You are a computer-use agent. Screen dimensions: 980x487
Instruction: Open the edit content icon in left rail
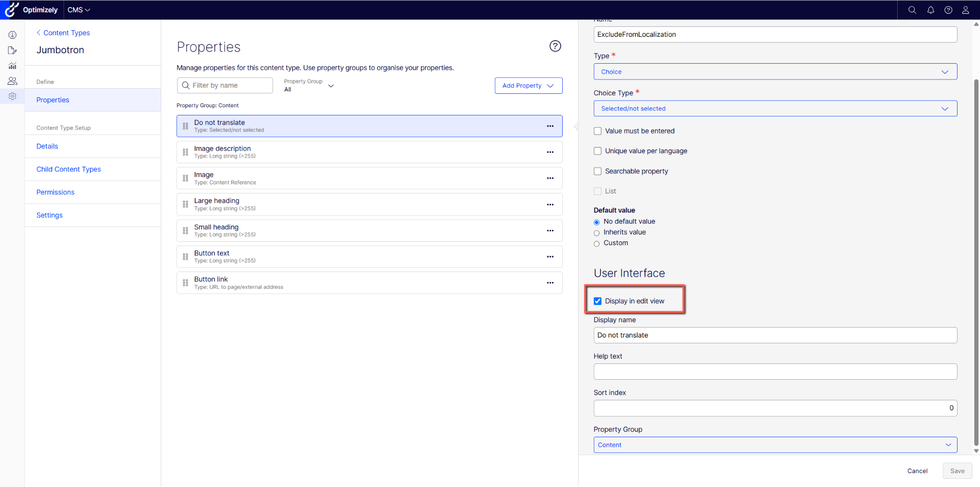[12, 50]
